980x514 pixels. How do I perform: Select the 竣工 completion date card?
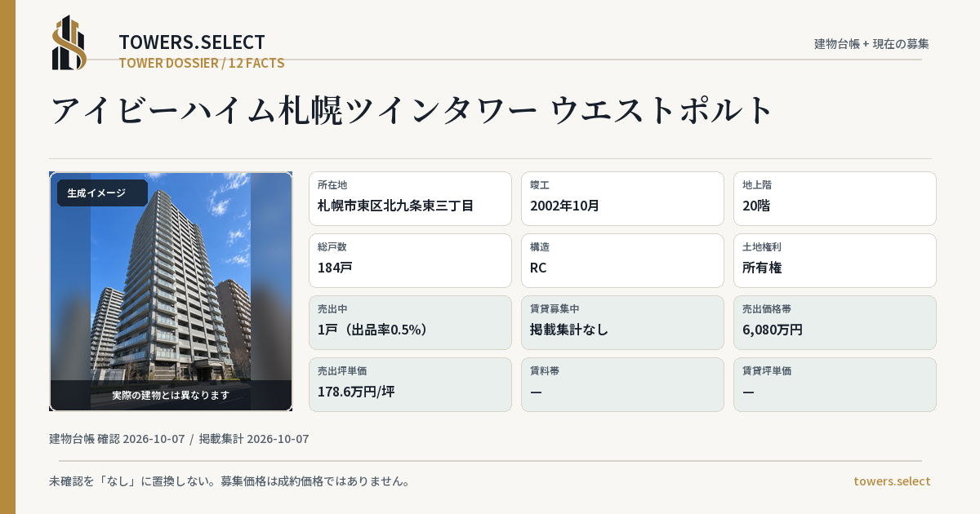tap(622, 198)
